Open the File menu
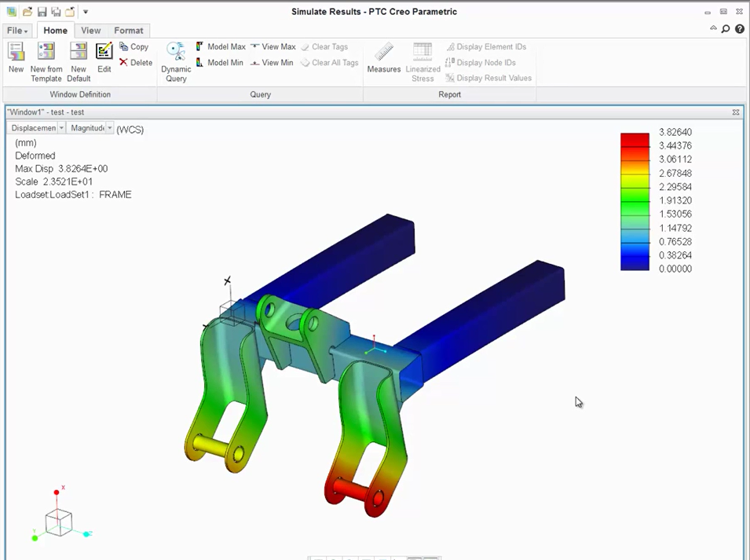The image size is (750, 560). [18, 30]
